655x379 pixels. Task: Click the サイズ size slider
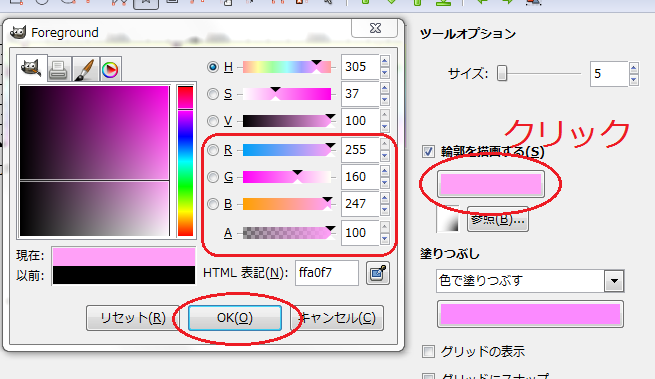538,74
